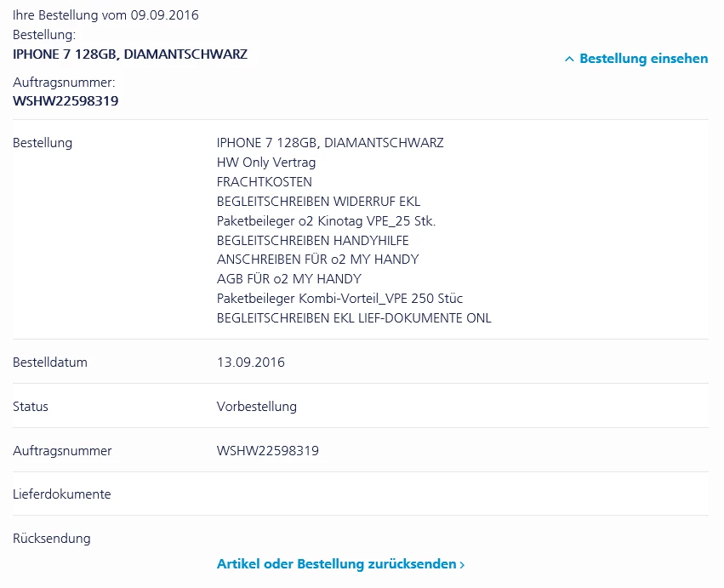Screen dimensions: 724x588
Task: Click the Bestellung einsehen link
Action: click(643, 59)
